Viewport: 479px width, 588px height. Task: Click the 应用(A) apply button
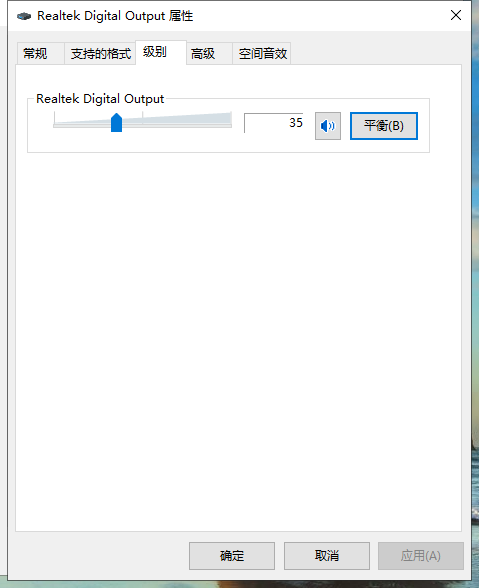[x=420, y=556]
